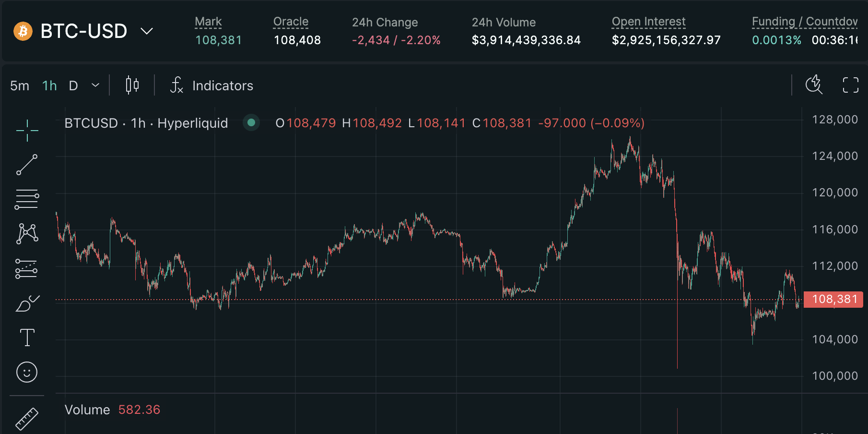Open the candlestick chart style selector
The height and width of the screenshot is (434, 868).
132,85
